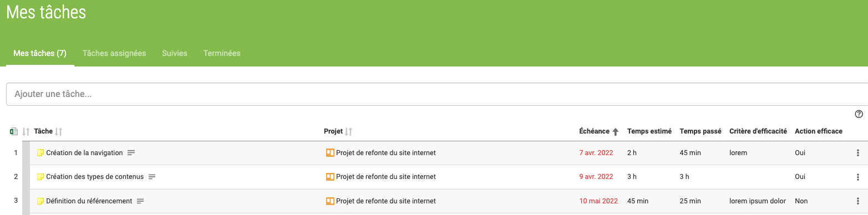Viewport: 868px width, 215px height.
Task: Open the help question mark icon
Action: pyautogui.click(x=859, y=114)
